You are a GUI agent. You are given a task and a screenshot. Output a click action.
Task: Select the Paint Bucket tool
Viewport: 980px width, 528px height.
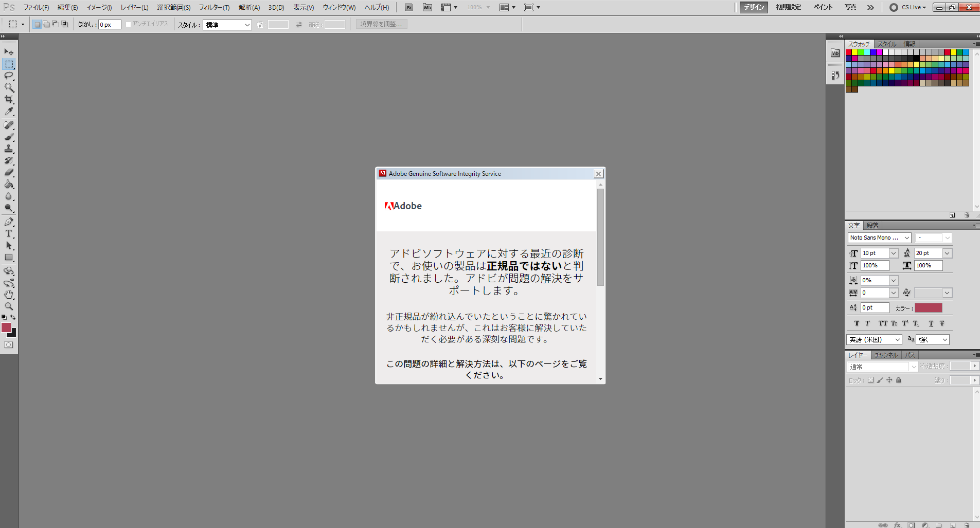9,184
